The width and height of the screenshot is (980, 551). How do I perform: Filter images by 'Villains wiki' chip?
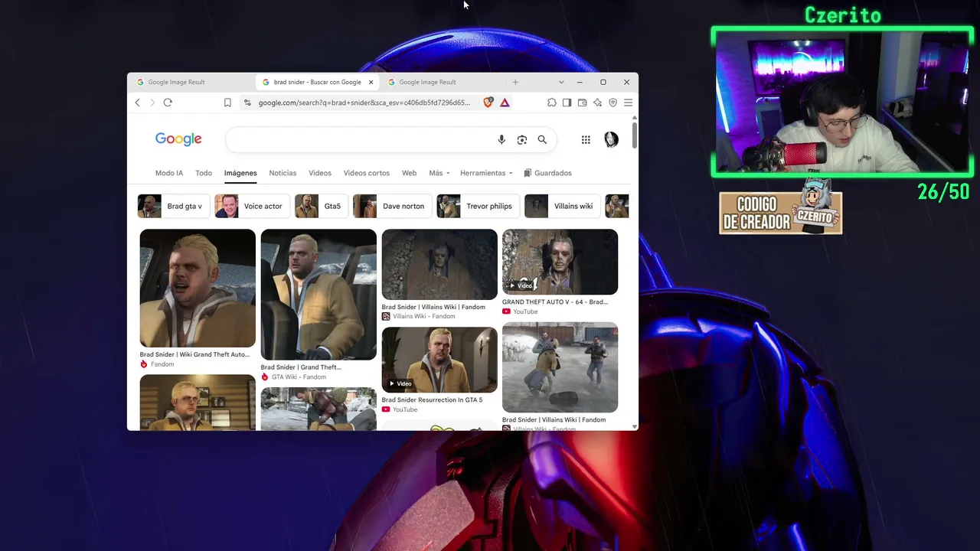coord(561,206)
